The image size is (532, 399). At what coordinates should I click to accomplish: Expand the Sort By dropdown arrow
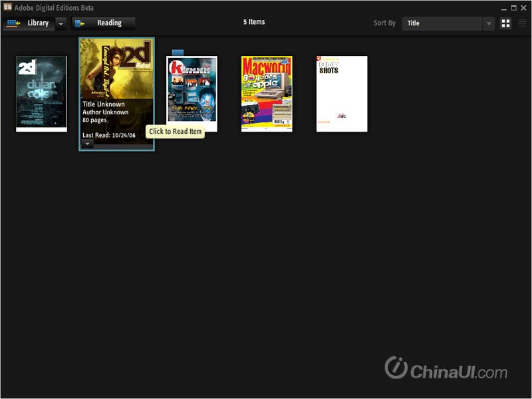pos(489,23)
